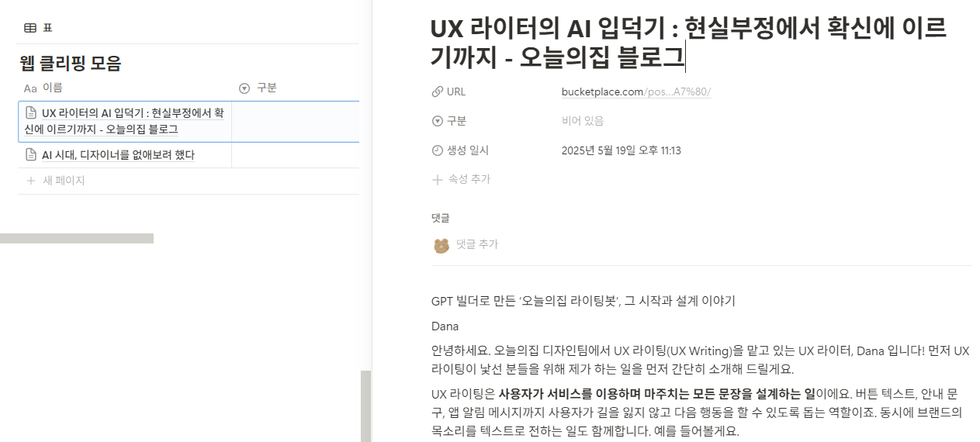Click the author name Dana line
The width and height of the screenshot is (980, 442).
point(445,326)
